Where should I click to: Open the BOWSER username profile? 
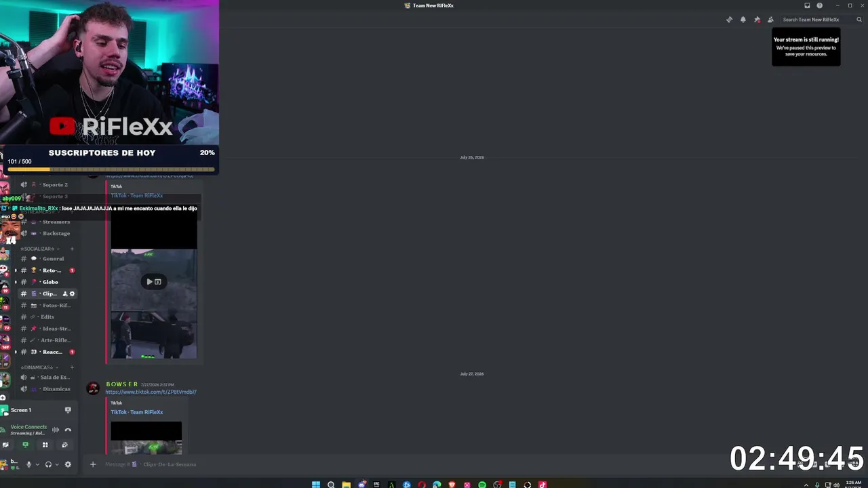click(122, 384)
